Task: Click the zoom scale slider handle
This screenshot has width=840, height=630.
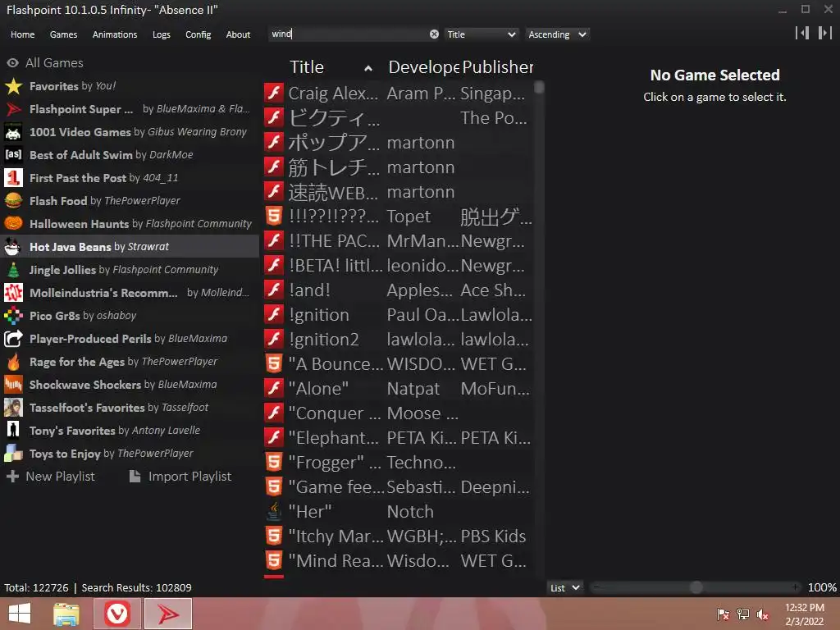Action: click(696, 587)
